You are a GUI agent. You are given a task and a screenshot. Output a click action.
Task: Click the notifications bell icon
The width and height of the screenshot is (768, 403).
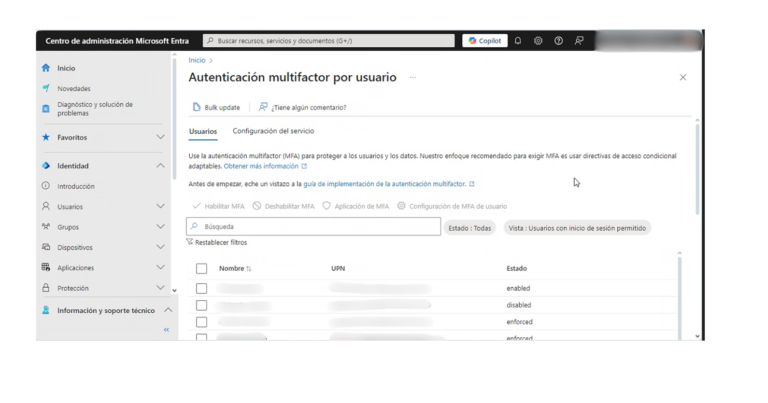(518, 41)
